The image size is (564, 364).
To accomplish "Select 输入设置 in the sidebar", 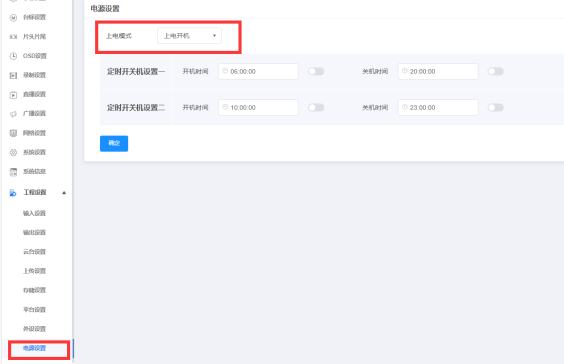I will tap(35, 213).
